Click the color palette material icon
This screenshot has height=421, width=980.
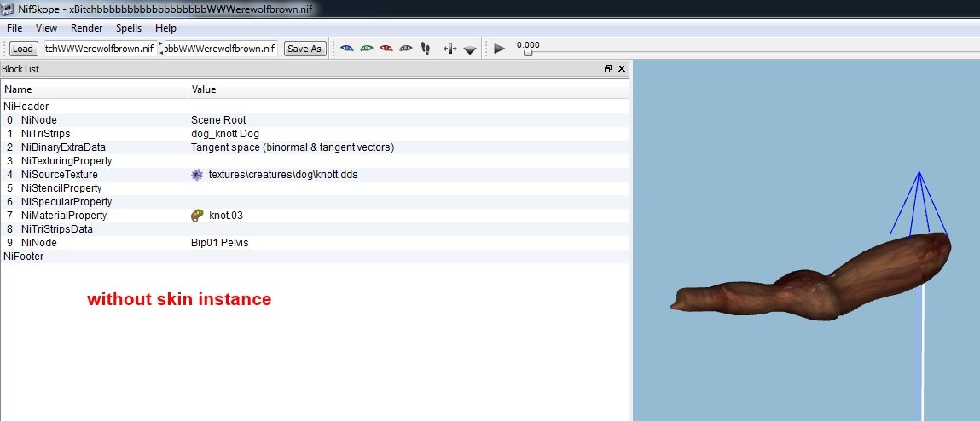[x=197, y=216]
